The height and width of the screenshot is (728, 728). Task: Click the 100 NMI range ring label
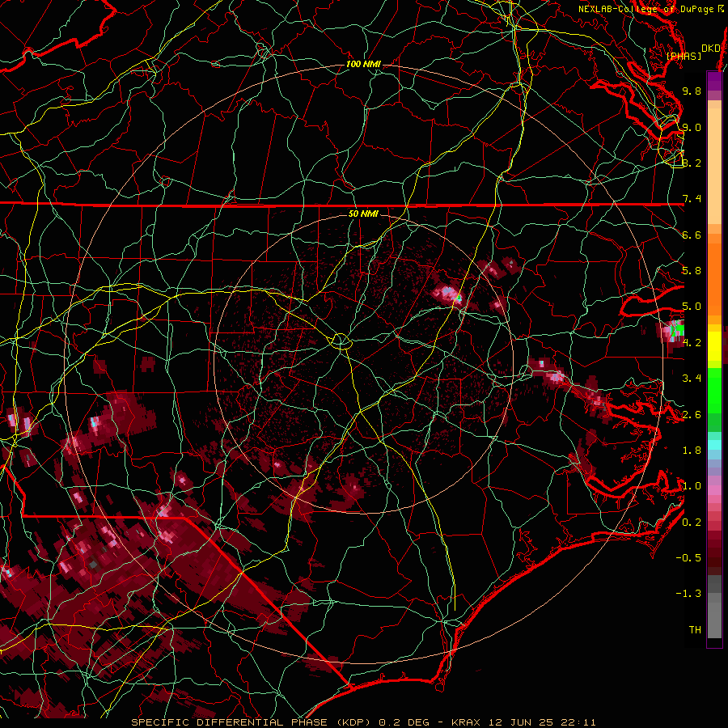pos(363,64)
